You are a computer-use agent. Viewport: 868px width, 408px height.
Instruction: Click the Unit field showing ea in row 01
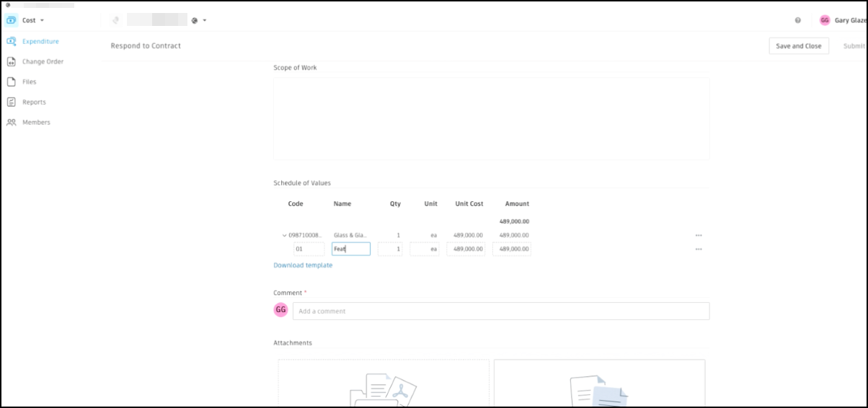(424, 249)
